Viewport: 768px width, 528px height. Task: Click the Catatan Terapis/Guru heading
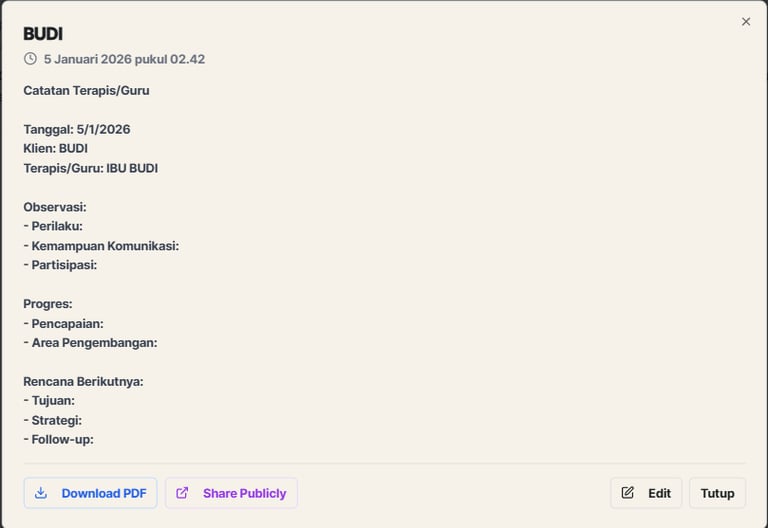pos(86,90)
